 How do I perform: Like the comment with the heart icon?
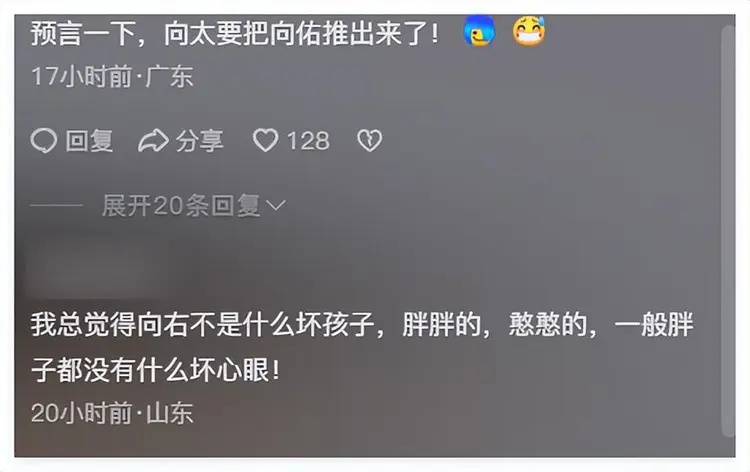click(x=265, y=141)
